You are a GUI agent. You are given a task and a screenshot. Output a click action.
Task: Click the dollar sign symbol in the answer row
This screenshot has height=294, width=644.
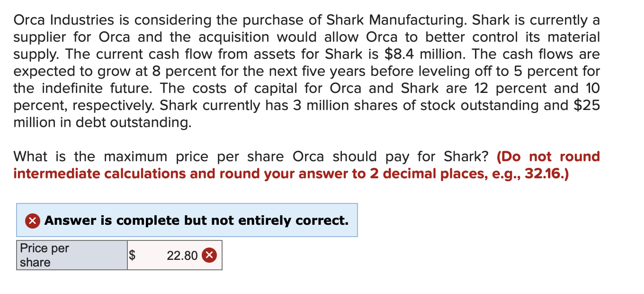click(132, 255)
